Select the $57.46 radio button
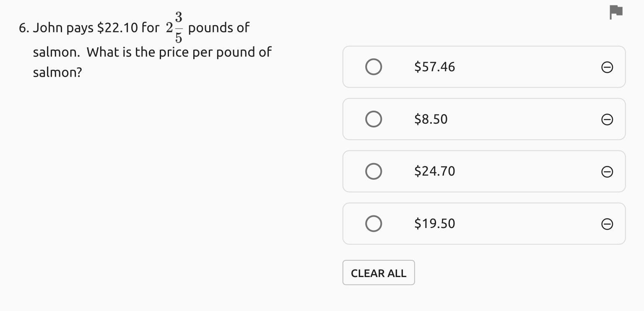The height and width of the screenshot is (311, 644). tap(374, 67)
